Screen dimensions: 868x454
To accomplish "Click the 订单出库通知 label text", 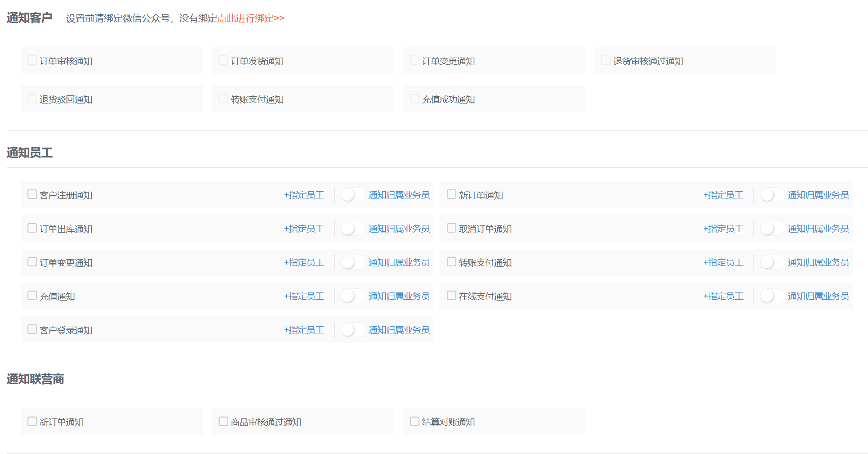I will (66, 229).
